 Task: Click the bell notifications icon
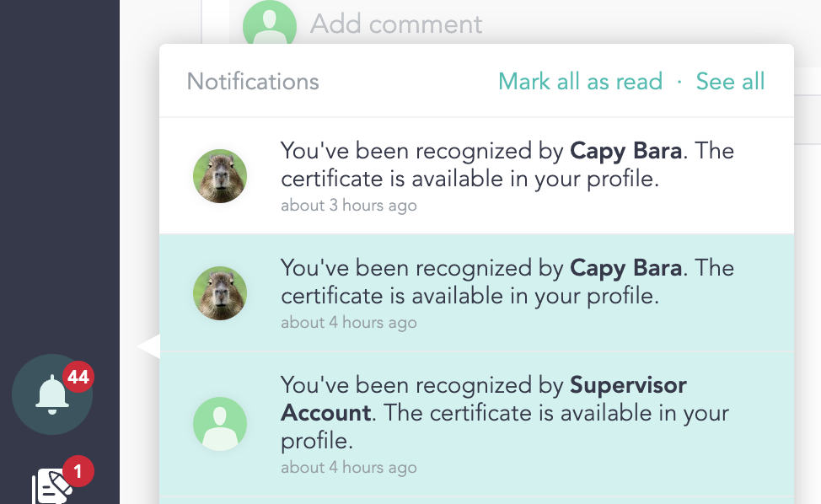tap(52, 394)
